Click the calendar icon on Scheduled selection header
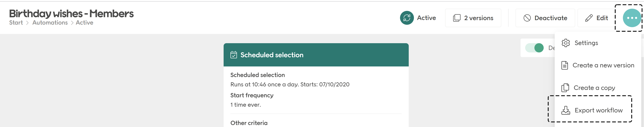Viewport: 644px width, 127px height. coord(233,55)
